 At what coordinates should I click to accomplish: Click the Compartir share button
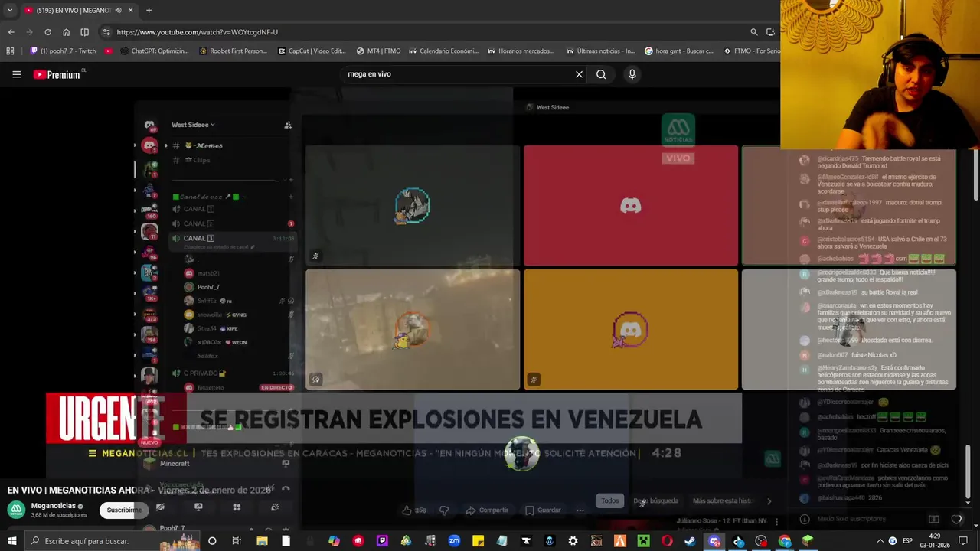pos(487,510)
